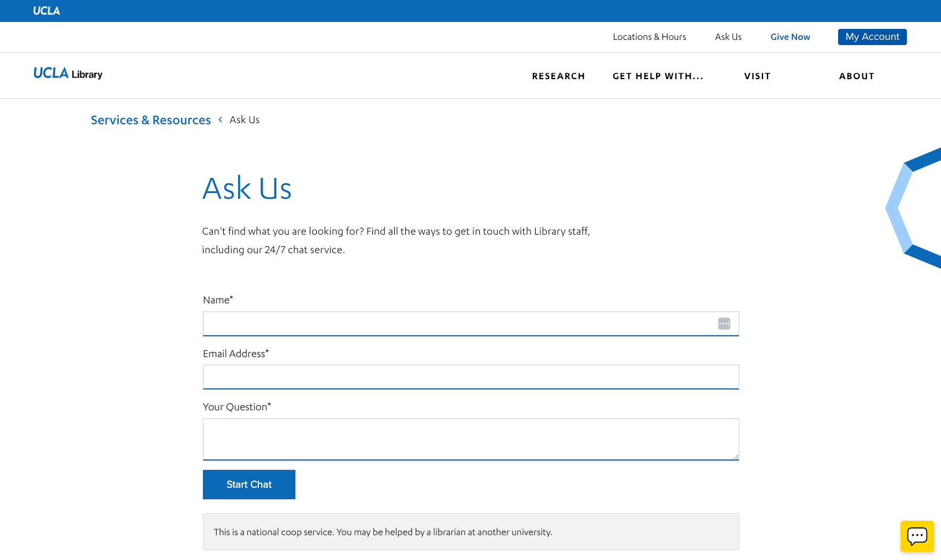Click the My Account button
Viewport: 941px width, 560px height.
[x=872, y=37]
